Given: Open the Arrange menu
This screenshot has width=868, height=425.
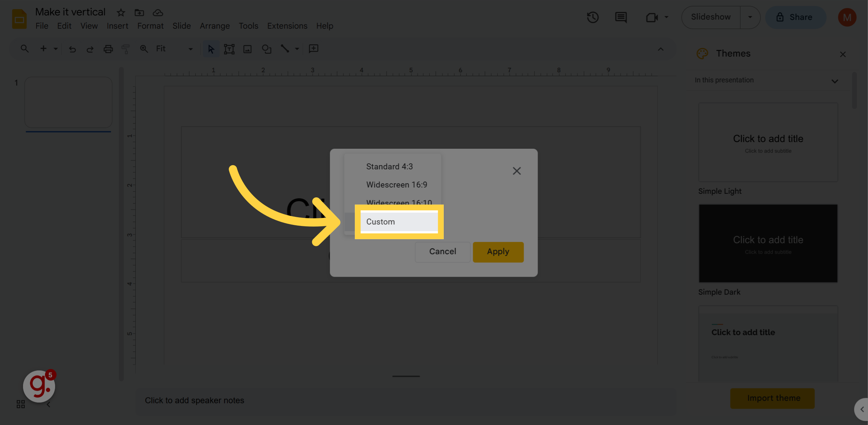Looking at the screenshot, I should click(x=215, y=25).
